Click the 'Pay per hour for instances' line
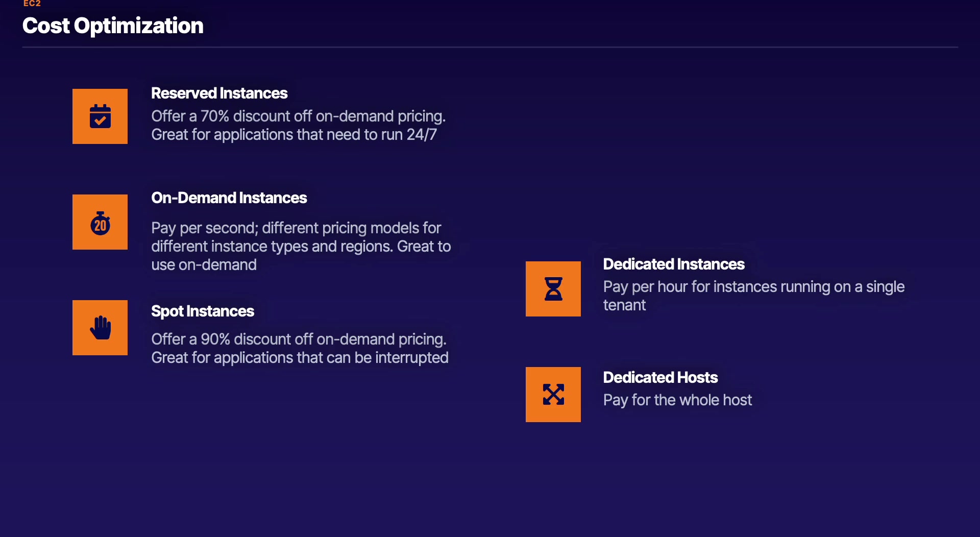The height and width of the screenshot is (537, 980). (x=753, y=287)
